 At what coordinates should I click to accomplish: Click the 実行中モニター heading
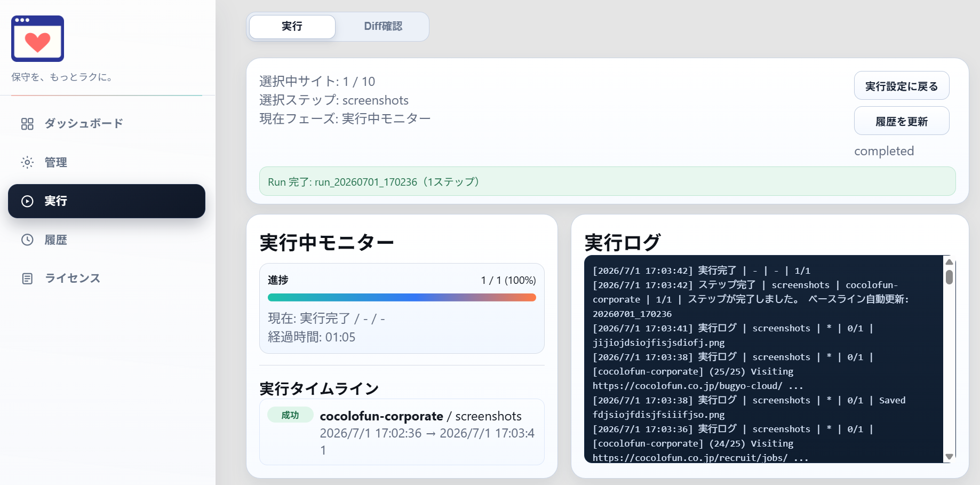pyautogui.click(x=326, y=243)
